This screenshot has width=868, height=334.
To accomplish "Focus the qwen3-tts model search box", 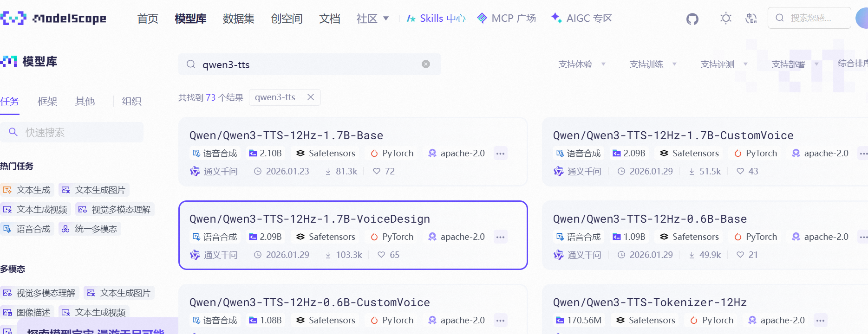I will [310, 64].
